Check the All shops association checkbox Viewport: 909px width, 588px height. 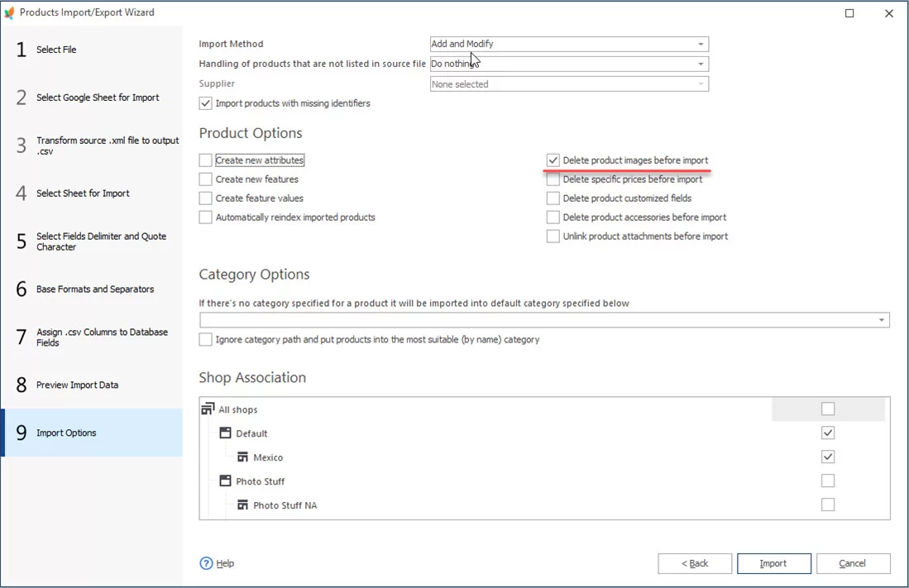(x=828, y=409)
